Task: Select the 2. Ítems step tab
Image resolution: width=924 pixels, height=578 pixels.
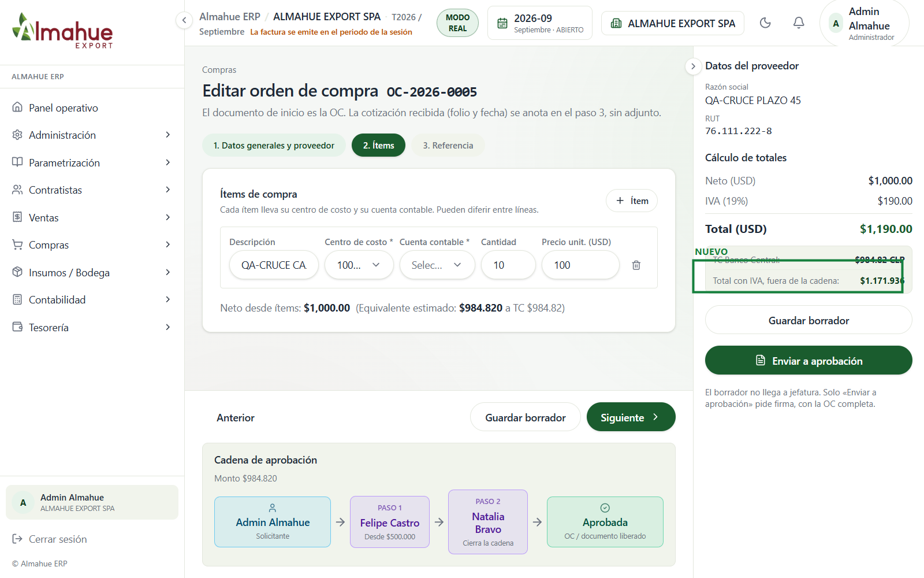Action: [x=378, y=145]
